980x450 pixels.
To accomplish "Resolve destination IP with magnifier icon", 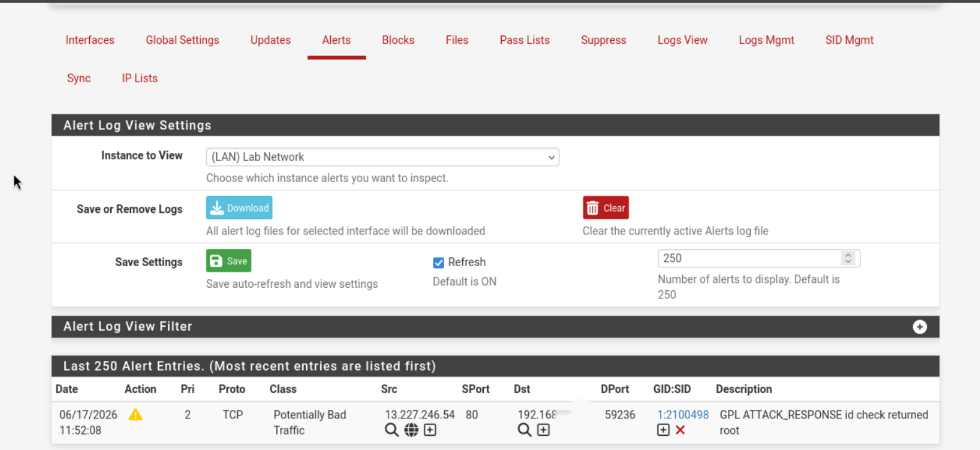I will click(525, 430).
